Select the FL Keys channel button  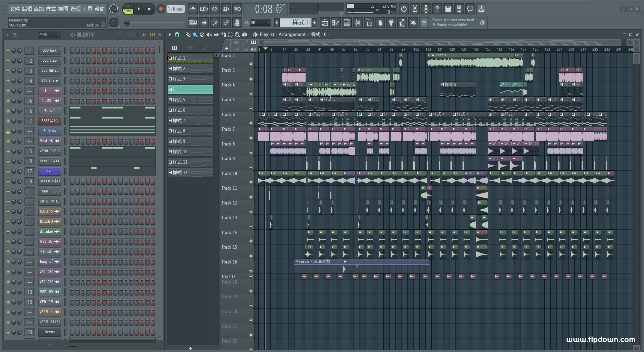coord(49,131)
